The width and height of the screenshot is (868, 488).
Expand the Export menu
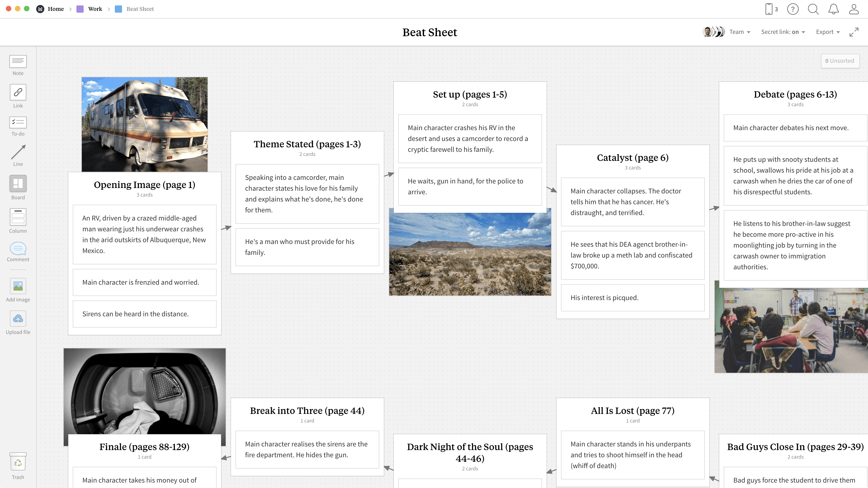tap(828, 32)
